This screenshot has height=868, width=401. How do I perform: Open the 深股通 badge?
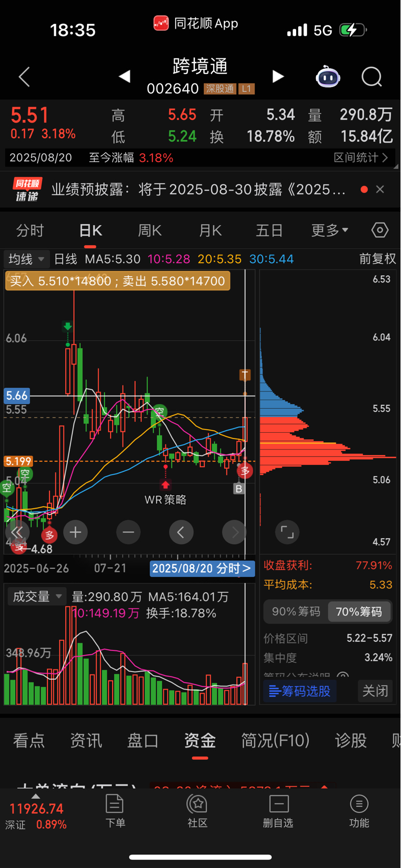[220, 89]
